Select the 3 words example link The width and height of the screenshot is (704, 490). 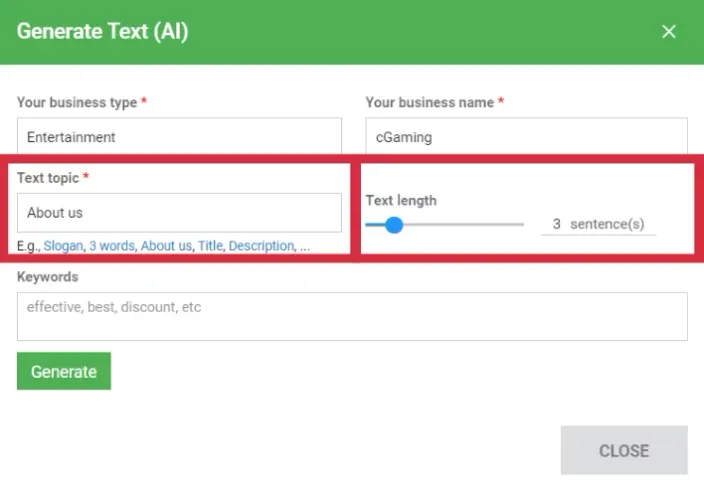[112, 246]
